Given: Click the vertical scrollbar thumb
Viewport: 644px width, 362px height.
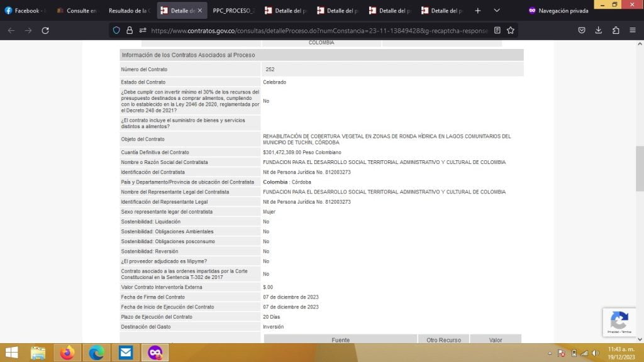Looking at the screenshot, I should [x=640, y=168].
